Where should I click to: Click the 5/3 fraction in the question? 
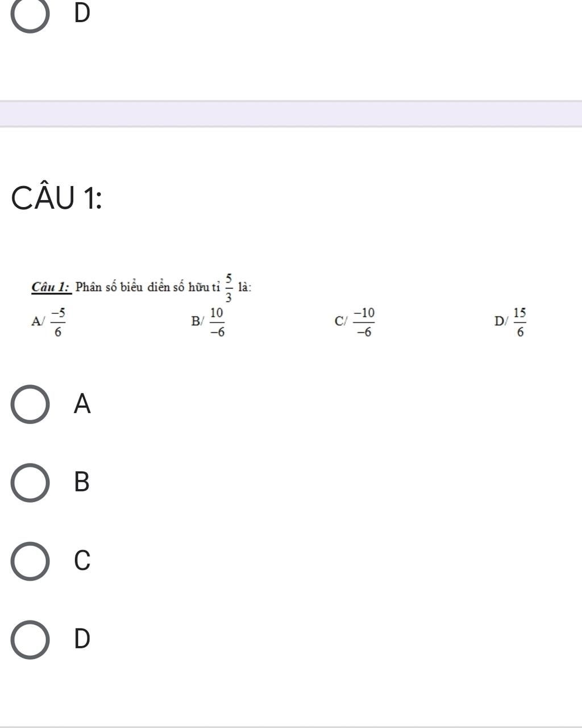point(228,287)
